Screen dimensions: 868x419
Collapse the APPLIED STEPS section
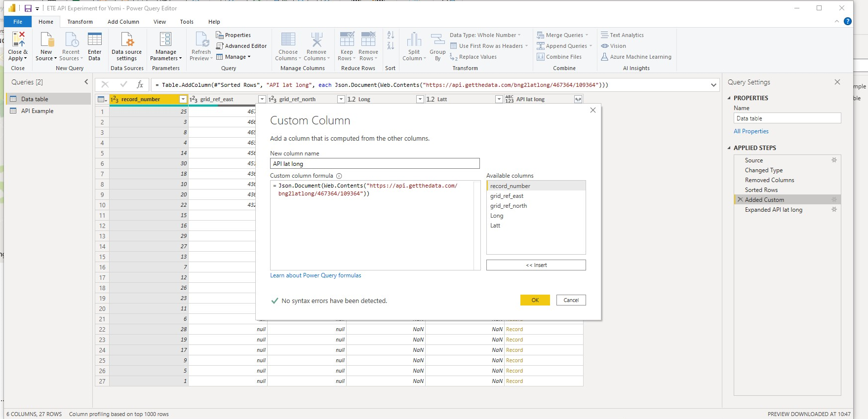(729, 148)
